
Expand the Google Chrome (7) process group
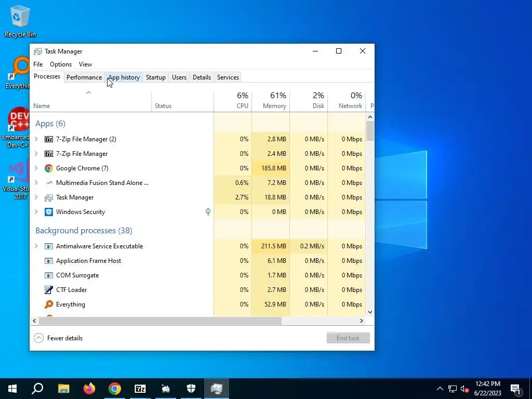[36, 168]
